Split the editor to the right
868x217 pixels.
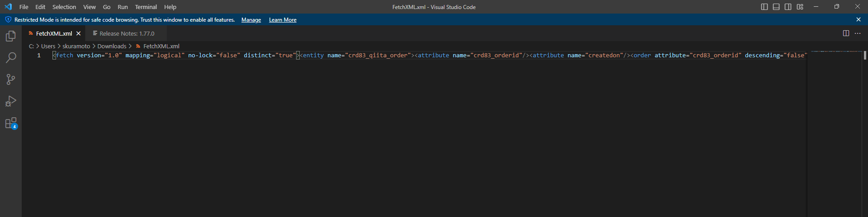pos(846,33)
